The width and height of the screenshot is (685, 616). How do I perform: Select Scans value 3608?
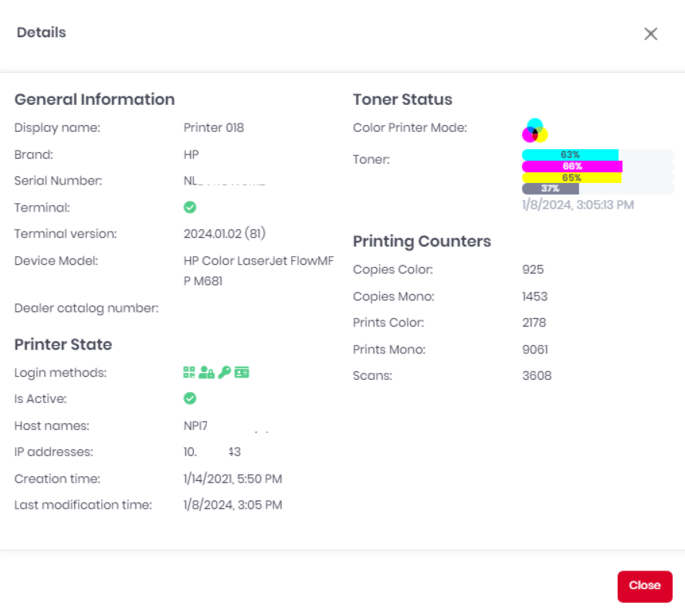[537, 375]
